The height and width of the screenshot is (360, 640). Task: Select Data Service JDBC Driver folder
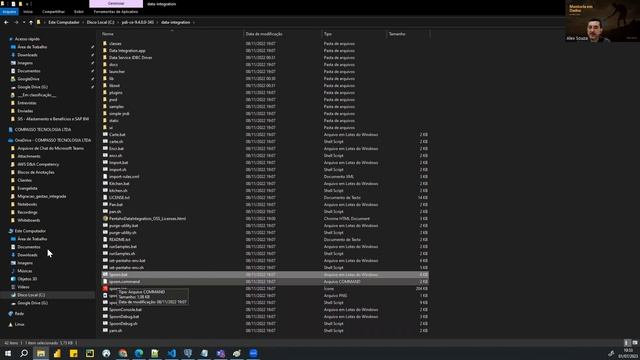pyautogui.click(x=130, y=58)
